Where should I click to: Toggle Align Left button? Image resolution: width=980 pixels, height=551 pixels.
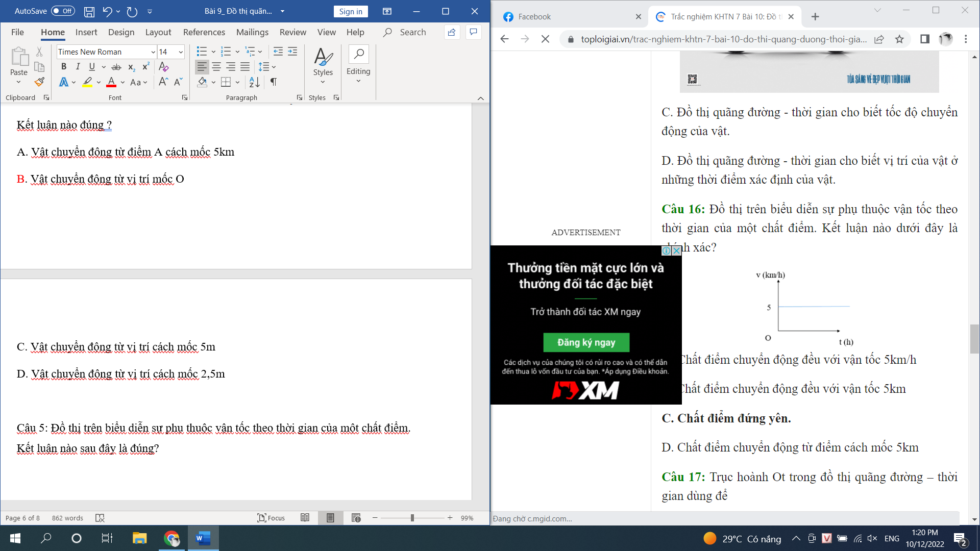[202, 67]
